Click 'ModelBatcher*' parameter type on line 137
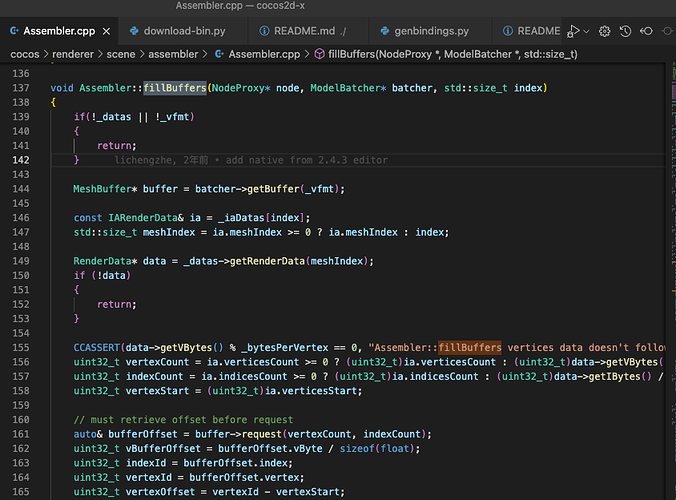This screenshot has width=676, height=500. point(348,88)
